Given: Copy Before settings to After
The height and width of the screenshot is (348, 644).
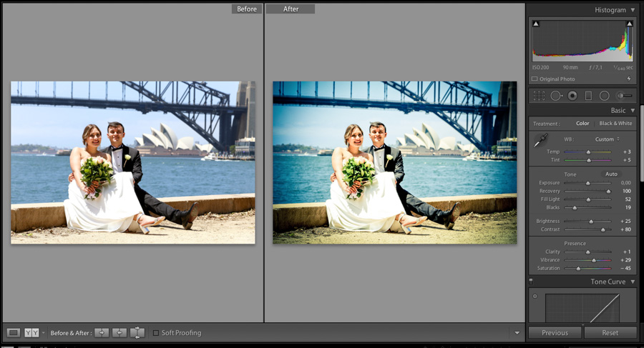Looking at the screenshot, I should [x=102, y=332].
